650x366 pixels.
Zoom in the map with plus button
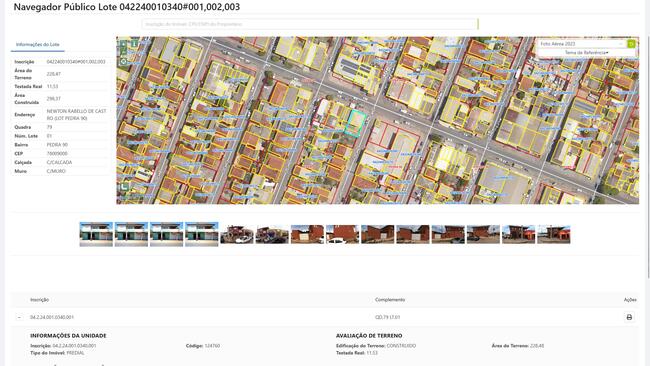coord(124,44)
